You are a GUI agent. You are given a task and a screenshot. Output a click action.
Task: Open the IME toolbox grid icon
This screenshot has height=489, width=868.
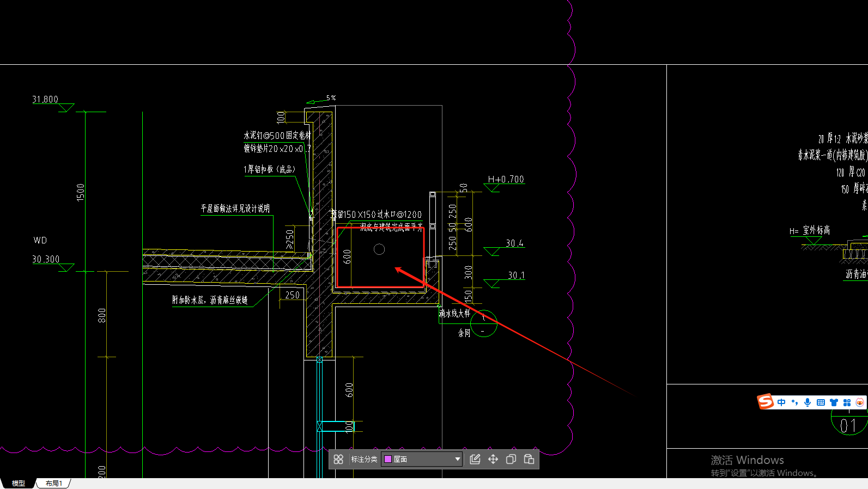click(x=847, y=402)
